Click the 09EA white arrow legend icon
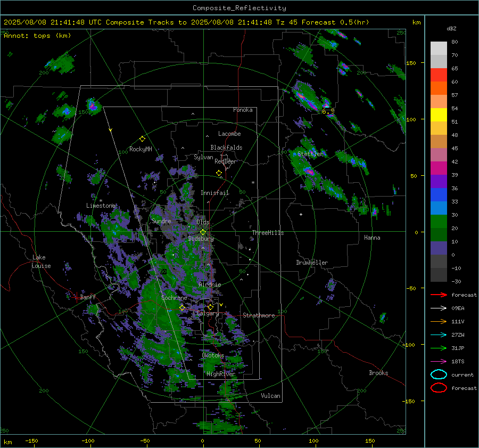 (x=439, y=308)
